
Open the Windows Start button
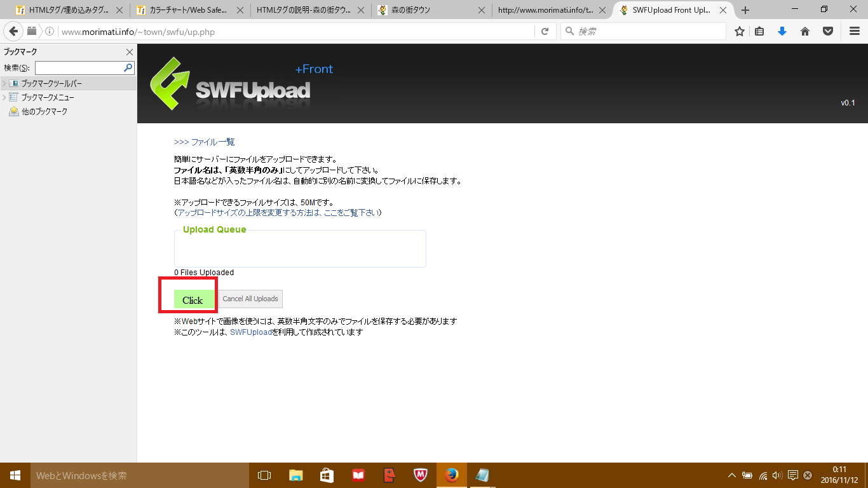15,475
